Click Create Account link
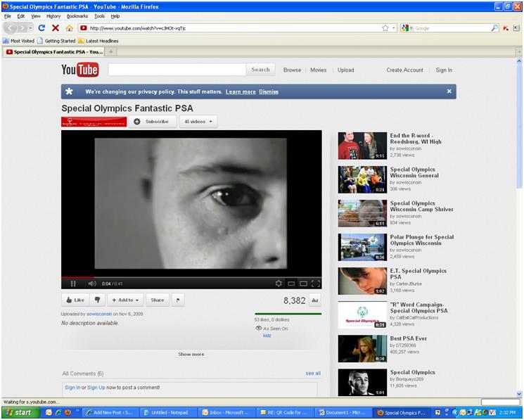The image size is (524, 420). pyautogui.click(x=404, y=70)
